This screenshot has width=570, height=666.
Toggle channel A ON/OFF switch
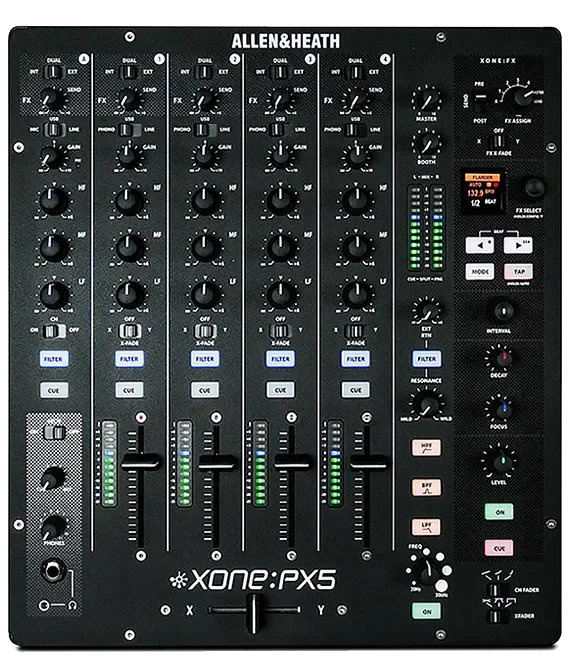coord(54,330)
